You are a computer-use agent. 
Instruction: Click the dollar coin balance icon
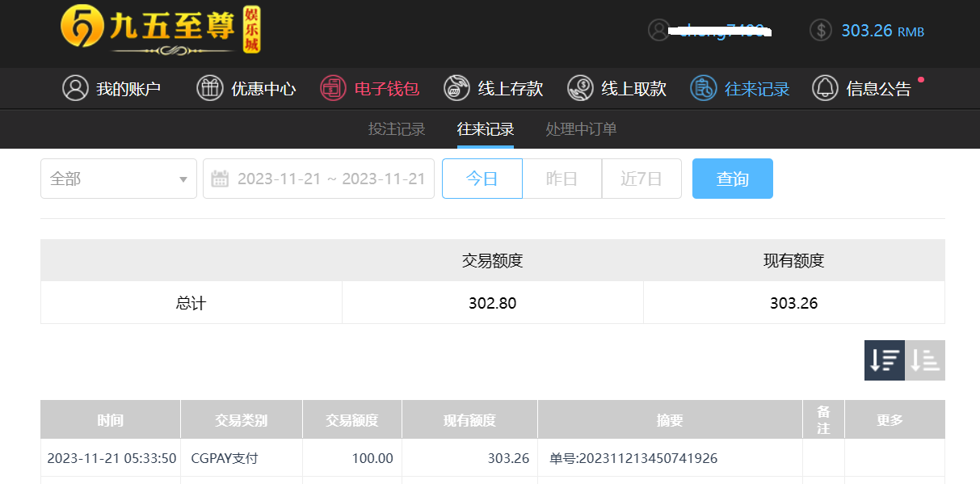click(x=821, y=31)
